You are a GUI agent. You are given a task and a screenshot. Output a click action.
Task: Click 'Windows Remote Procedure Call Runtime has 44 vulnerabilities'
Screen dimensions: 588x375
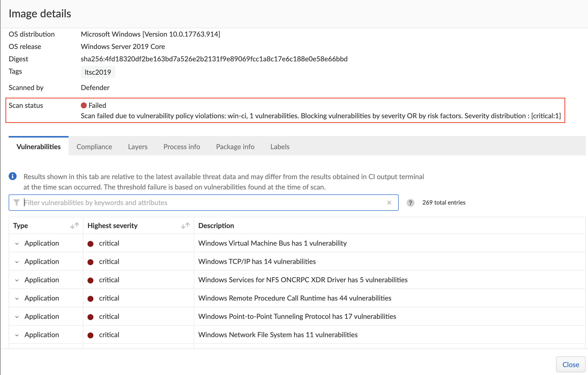point(295,298)
